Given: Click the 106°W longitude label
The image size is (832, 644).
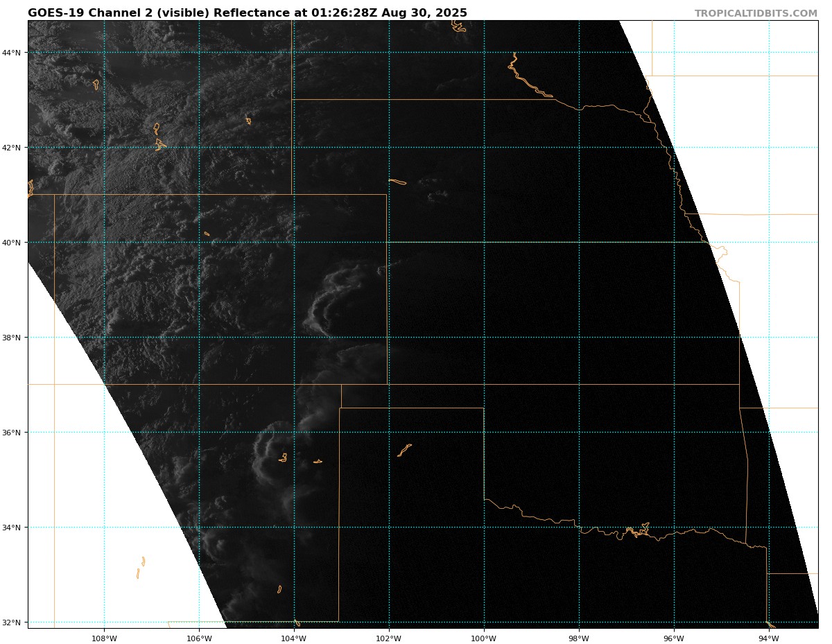Looking at the screenshot, I should click(x=199, y=638).
